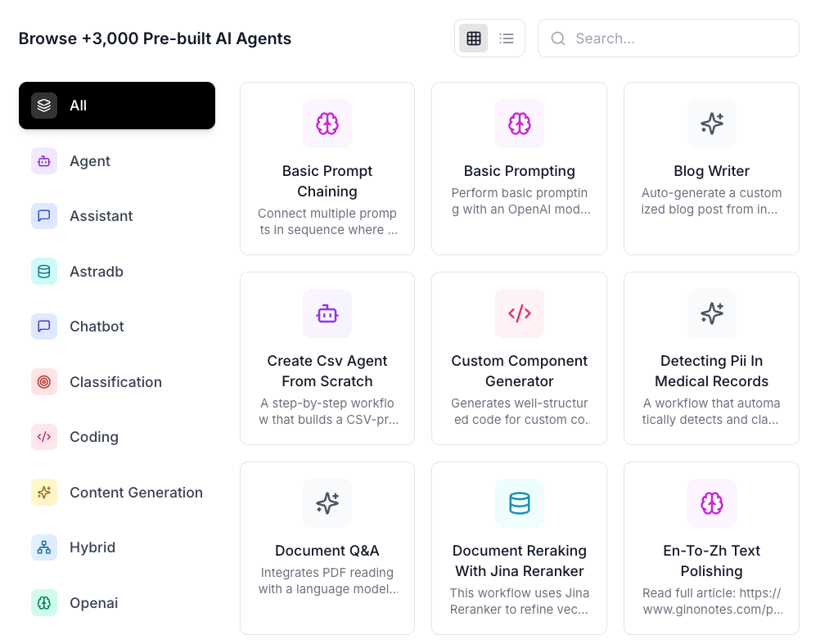The image size is (820, 644).
Task: Select the brain icon on Basic Prompt Chaining card
Action: tap(327, 124)
